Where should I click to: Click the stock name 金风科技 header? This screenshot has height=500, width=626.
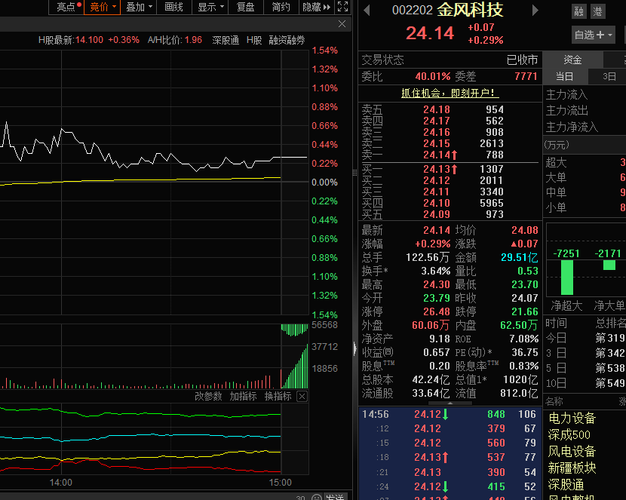tap(470, 10)
